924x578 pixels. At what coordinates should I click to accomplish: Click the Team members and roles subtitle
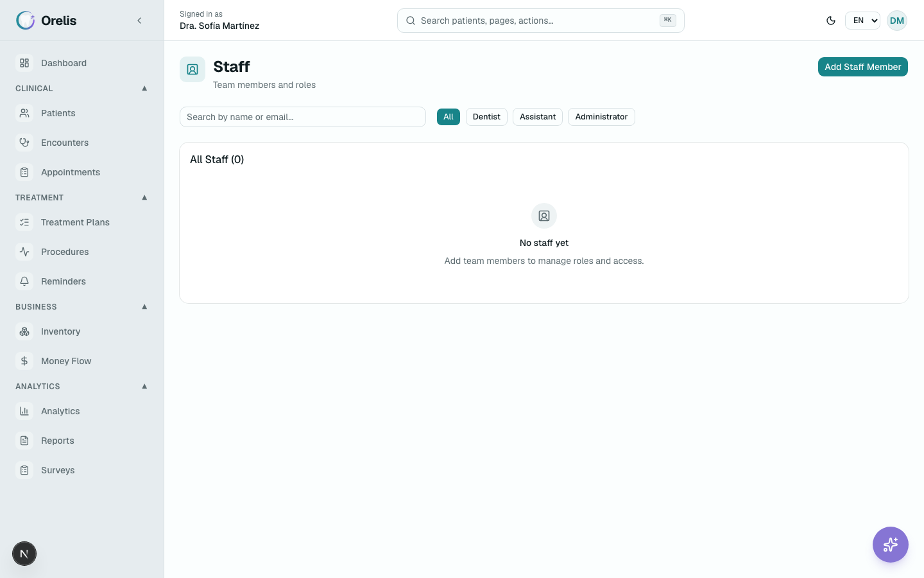(x=264, y=85)
